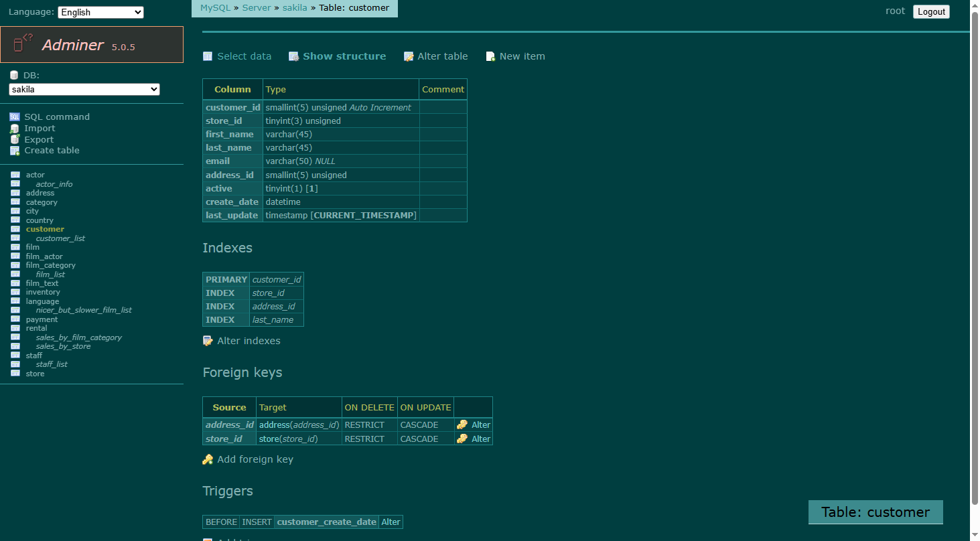
Task: Click the table icon beside rental
Action: coord(15,328)
